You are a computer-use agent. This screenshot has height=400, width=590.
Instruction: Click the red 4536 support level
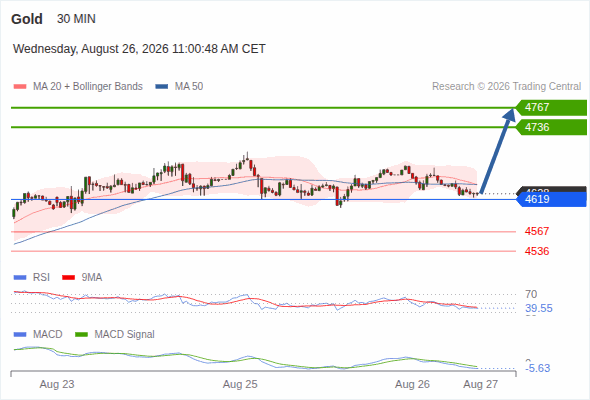point(537,251)
